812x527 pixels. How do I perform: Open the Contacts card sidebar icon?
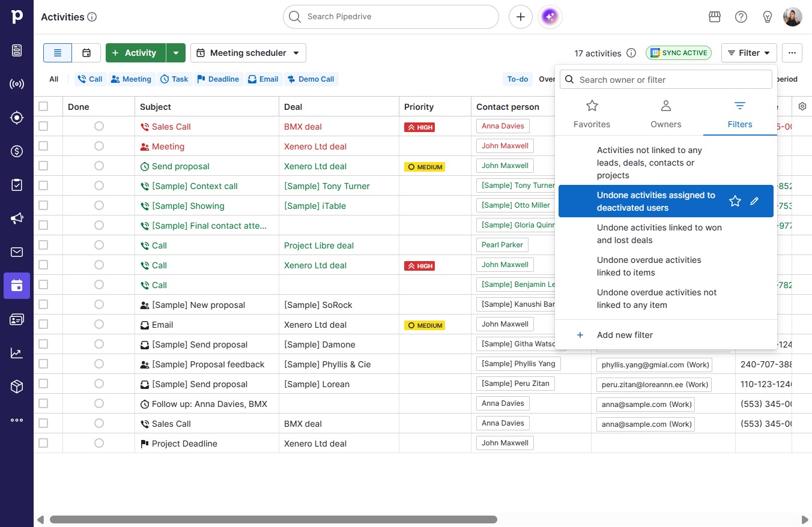[17, 319]
